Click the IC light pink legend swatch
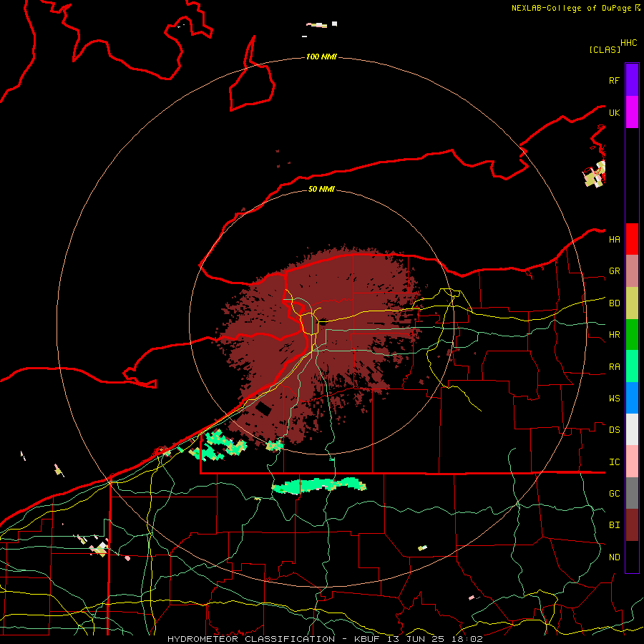This screenshot has height=644, width=644. (632, 462)
